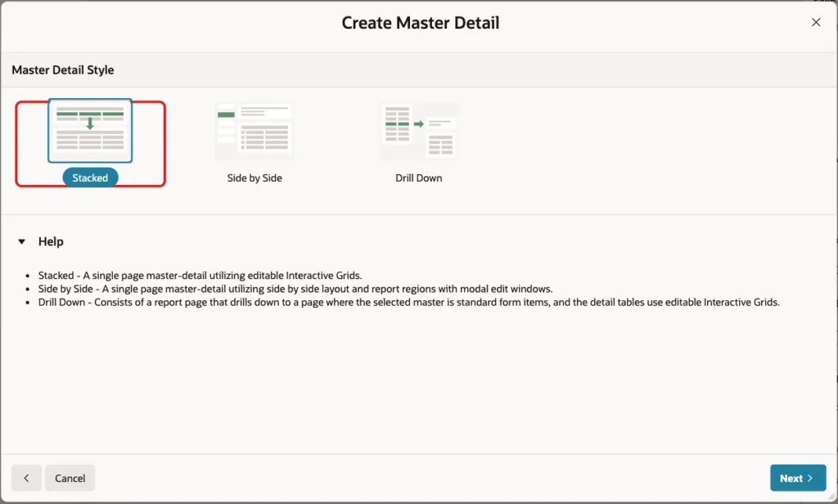Go back with the previous arrow button
The image size is (838, 504).
coord(27,478)
